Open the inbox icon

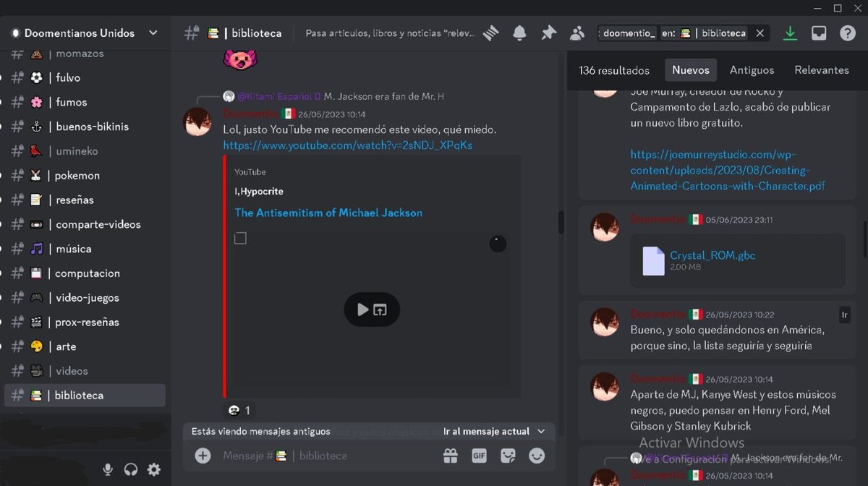tap(819, 33)
